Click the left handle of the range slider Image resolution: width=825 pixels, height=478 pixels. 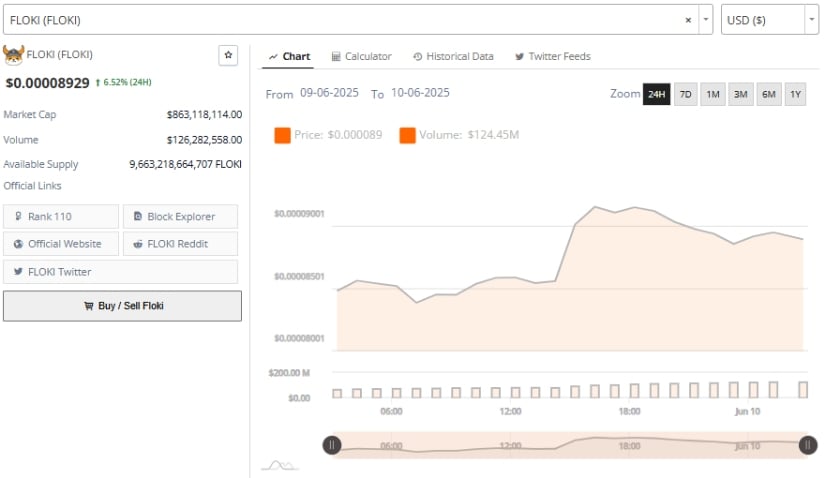tap(331, 445)
